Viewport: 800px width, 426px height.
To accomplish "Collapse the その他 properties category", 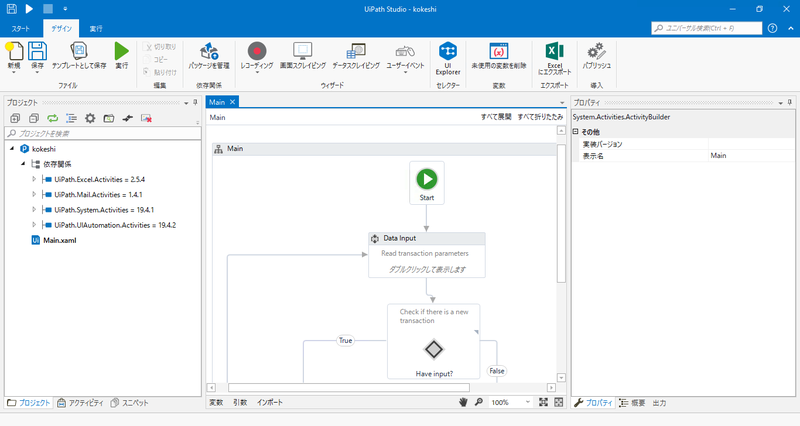I will (x=576, y=132).
